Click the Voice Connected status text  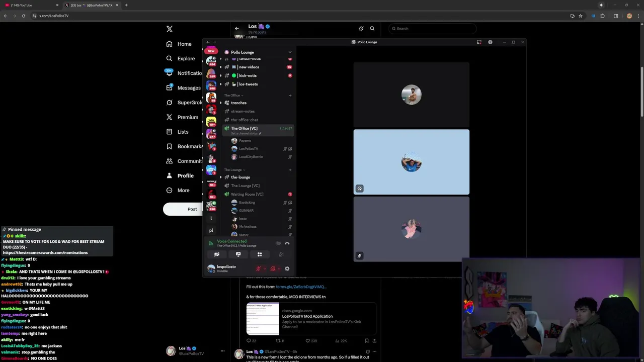pos(232,241)
